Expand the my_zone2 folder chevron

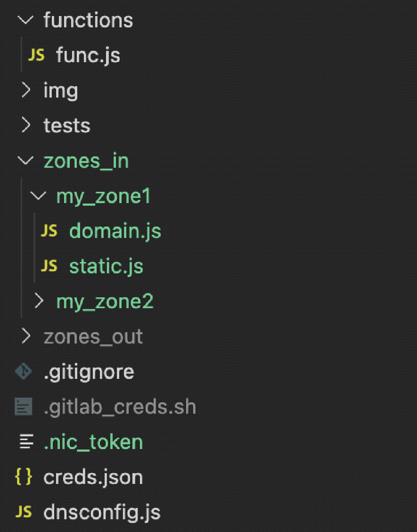point(40,302)
